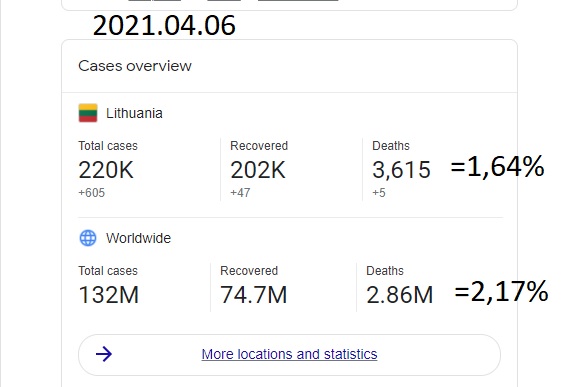Click Lithuania total cases 220K

(x=106, y=170)
